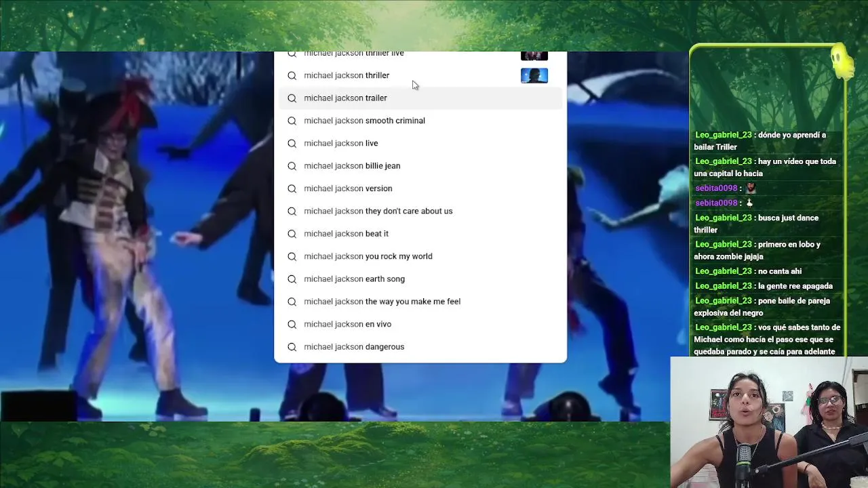Click search icon beside 'en vivo'
The width and height of the screenshot is (868, 488).
292,324
